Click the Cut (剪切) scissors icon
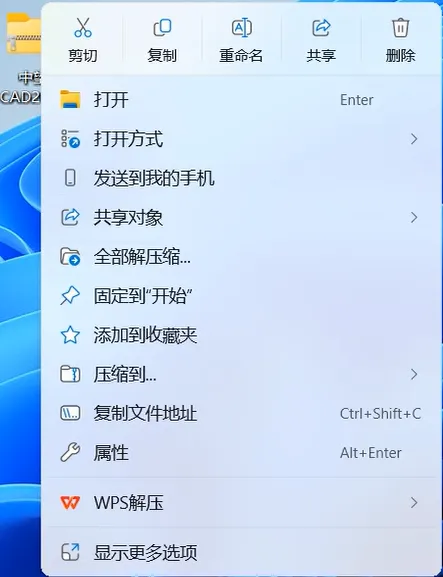This screenshot has width=443, height=577. point(83,28)
